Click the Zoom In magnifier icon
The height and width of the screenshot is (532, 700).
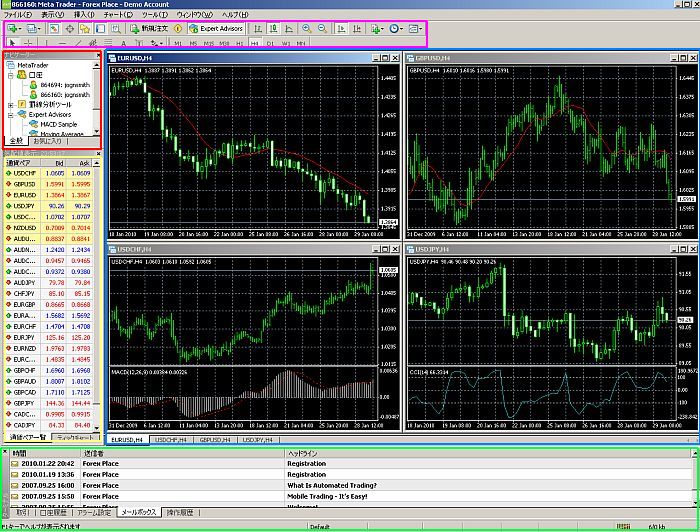coord(307,29)
